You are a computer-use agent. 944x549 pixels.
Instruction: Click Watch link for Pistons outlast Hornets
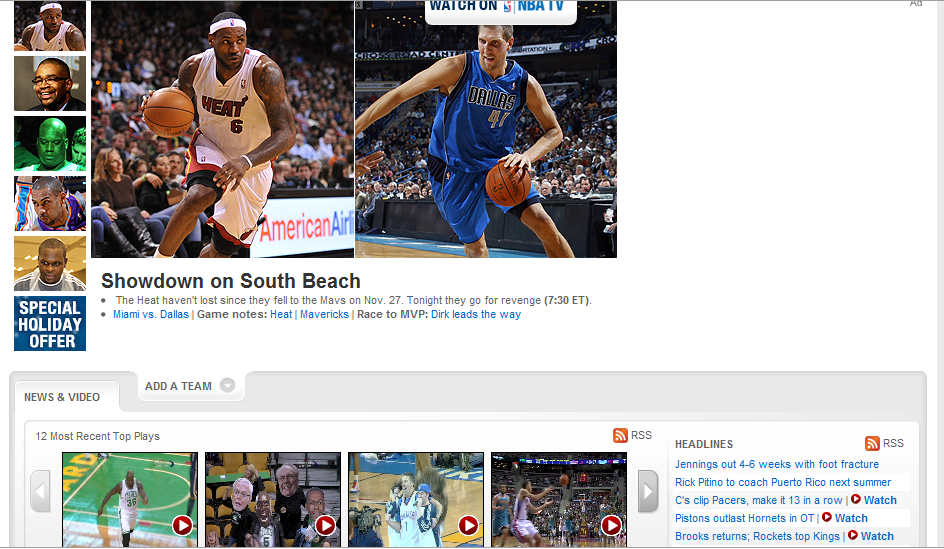click(851, 518)
